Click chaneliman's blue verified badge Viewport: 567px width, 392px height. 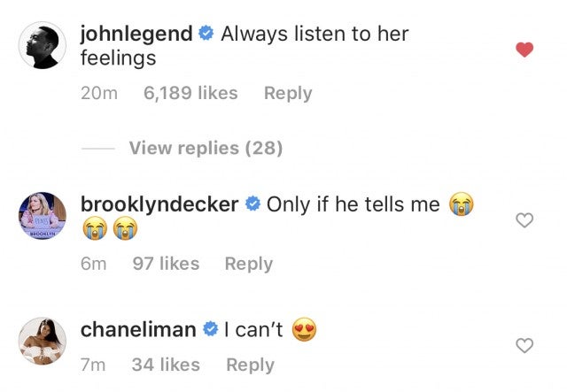coord(211,331)
